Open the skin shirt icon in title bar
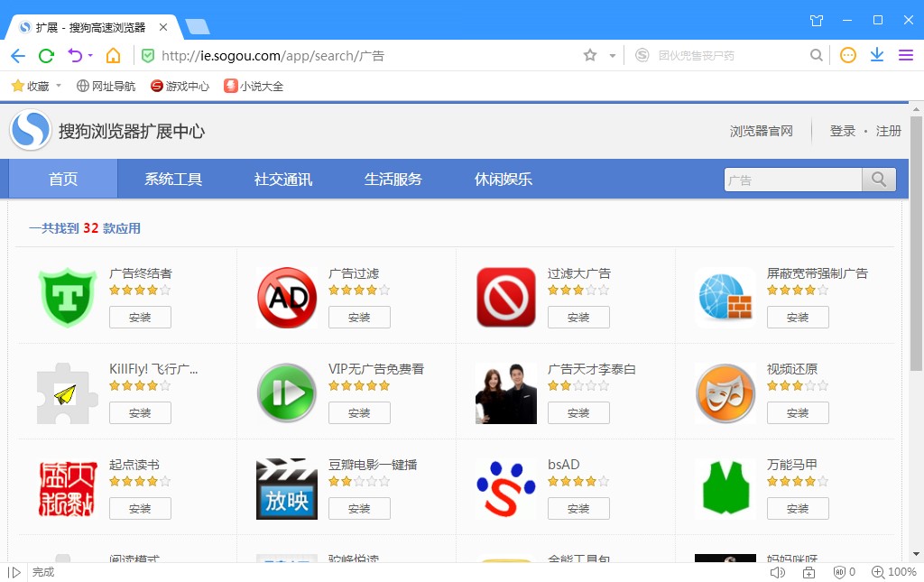The height and width of the screenshot is (582, 924). [x=816, y=21]
